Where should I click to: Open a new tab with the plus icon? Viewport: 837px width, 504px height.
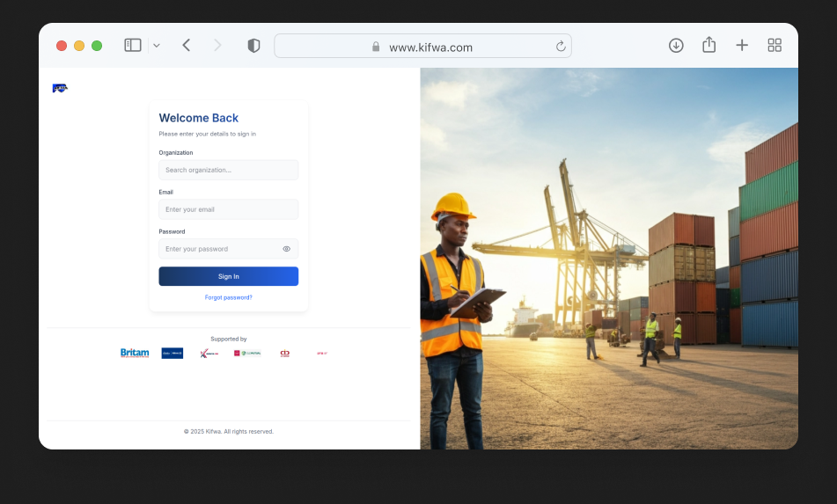tap(742, 45)
